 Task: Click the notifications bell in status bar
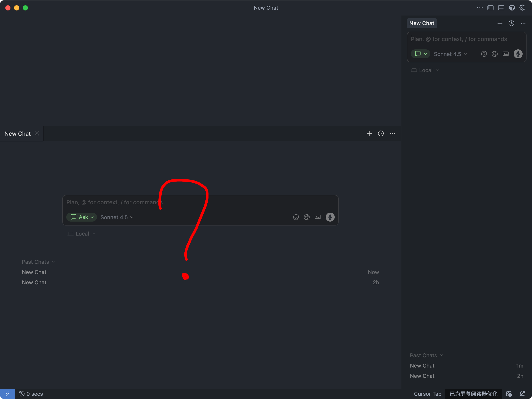(522, 394)
